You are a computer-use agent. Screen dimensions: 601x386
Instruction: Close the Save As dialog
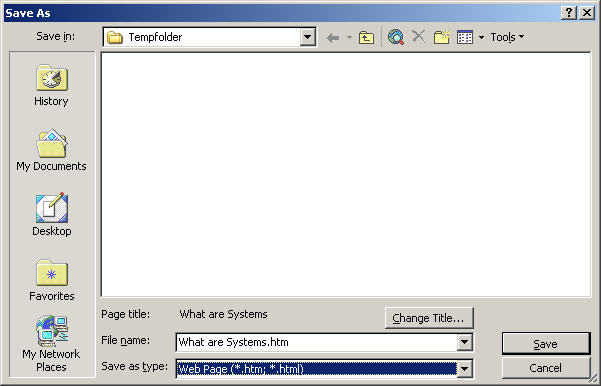587,13
